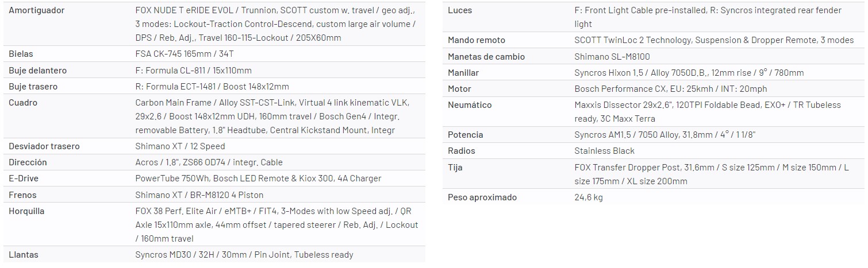868x268 pixels.
Task: Click the Desviador trasero label
Action: coord(44,146)
